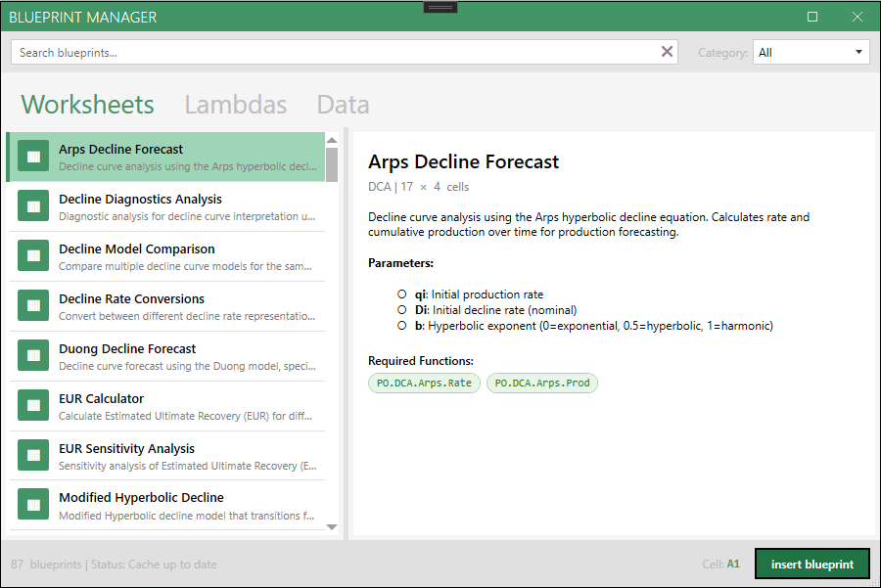Click the Decline Rate Conversions worksheet icon
Image resolution: width=881 pixels, height=588 pixels.
click(33, 306)
